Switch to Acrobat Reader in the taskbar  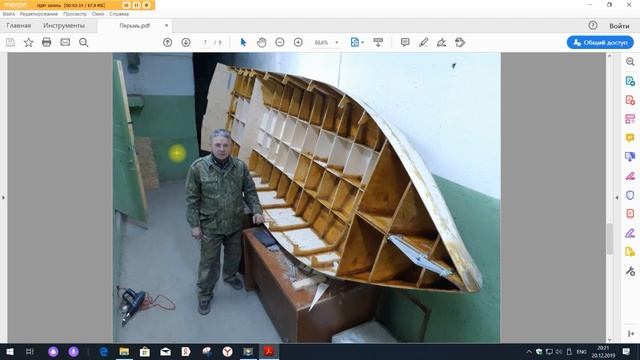pos(268,351)
